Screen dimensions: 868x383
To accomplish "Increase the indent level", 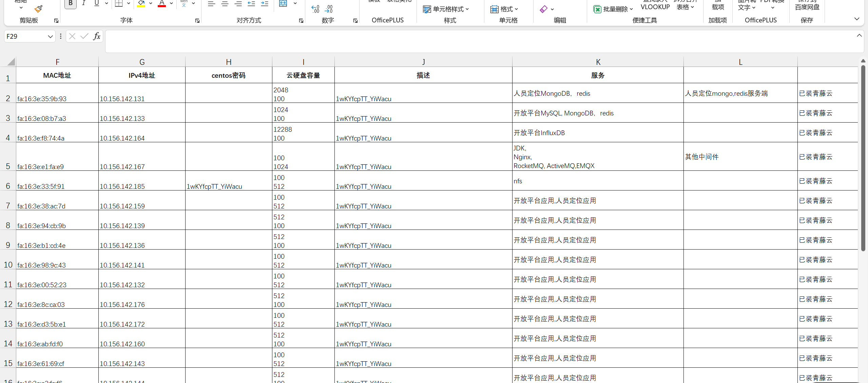I will tap(265, 4).
